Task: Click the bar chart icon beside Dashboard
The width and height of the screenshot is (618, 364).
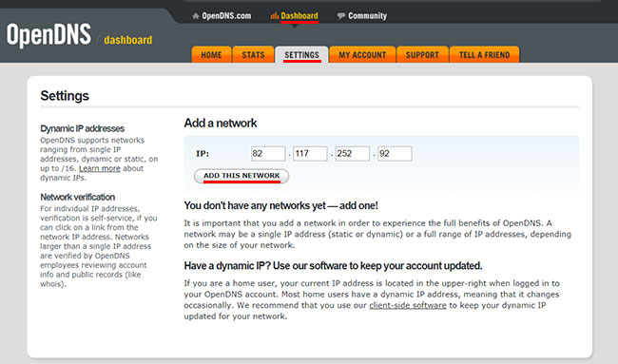Action: [275, 16]
